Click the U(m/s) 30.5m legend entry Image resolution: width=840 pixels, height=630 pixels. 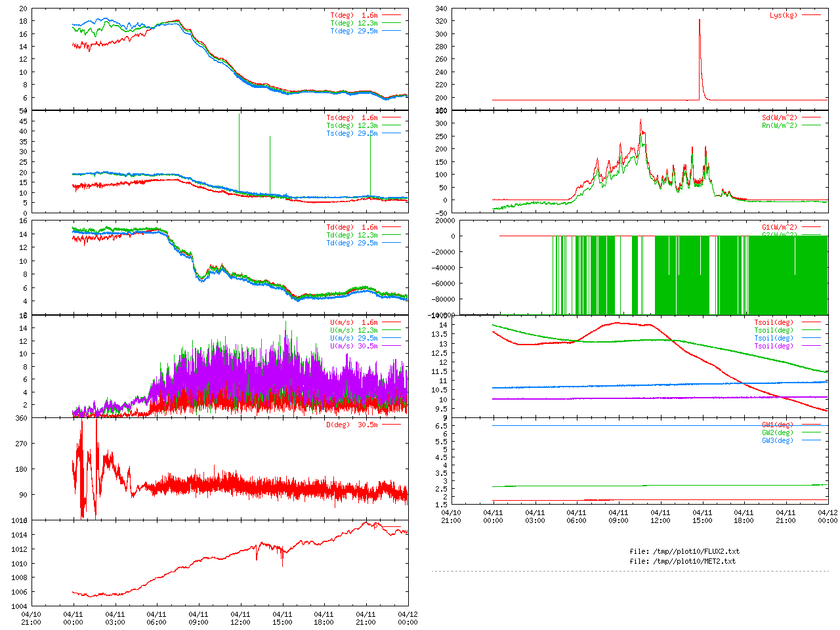click(x=354, y=346)
